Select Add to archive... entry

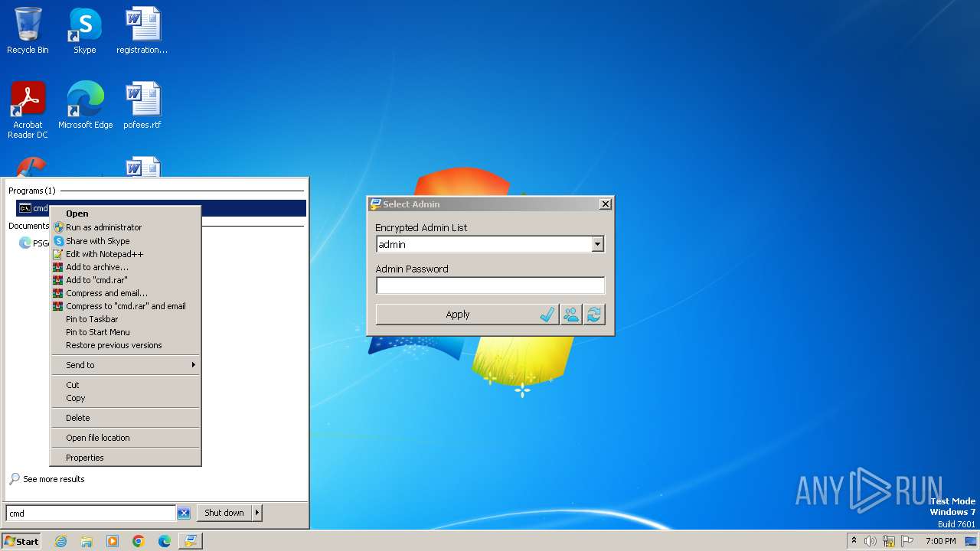[x=126, y=267]
